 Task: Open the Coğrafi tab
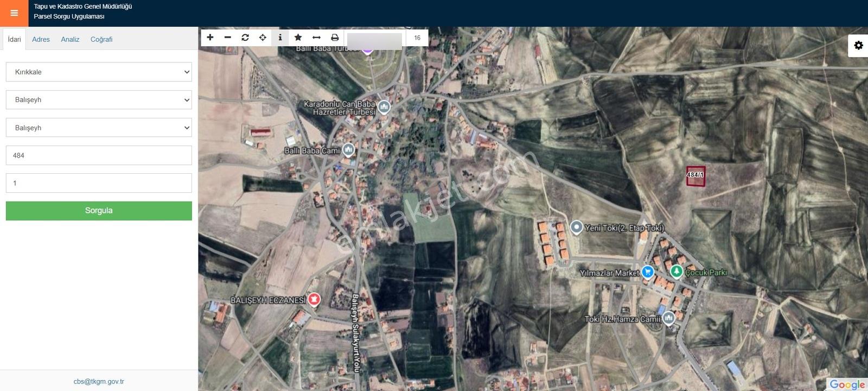(101, 39)
